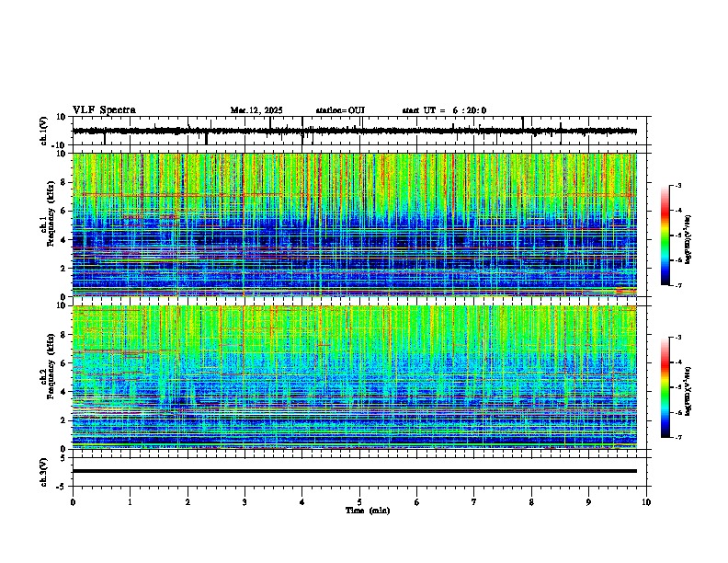
Task: Click the -7 label on ch.1 color scale
Action: (677, 286)
